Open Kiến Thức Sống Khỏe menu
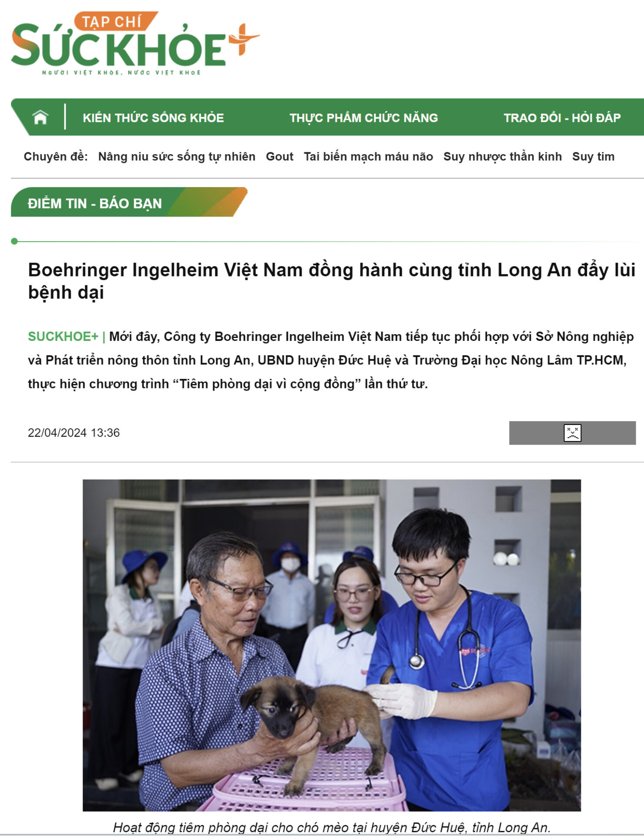Viewport: 644px width, 836px height. [153, 118]
